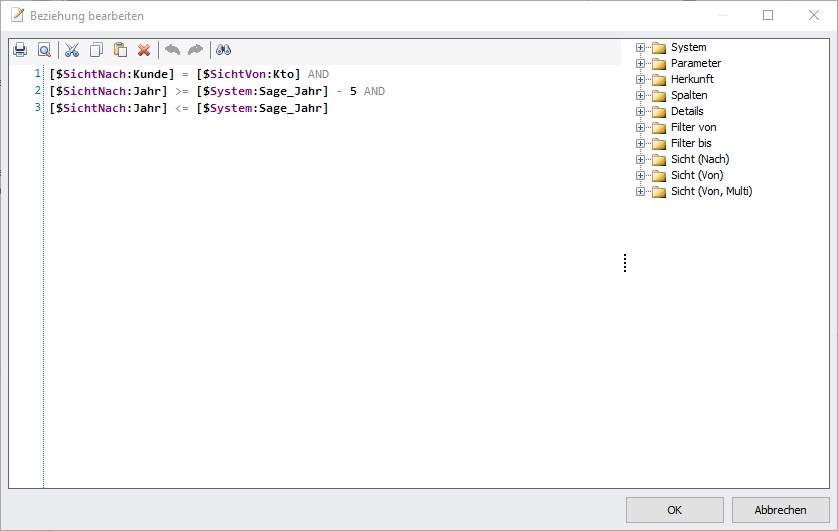Click the AND keyword on line 2
Image resolution: width=838 pixels, height=531 pixels.
coord(374,91)
